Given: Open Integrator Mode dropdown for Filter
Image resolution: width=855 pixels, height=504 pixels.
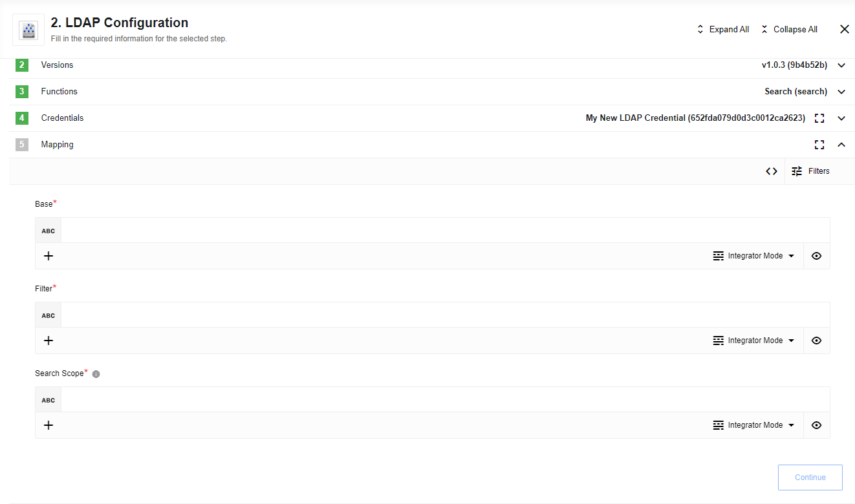Looking at the screenshot, I should click(753, 341).
